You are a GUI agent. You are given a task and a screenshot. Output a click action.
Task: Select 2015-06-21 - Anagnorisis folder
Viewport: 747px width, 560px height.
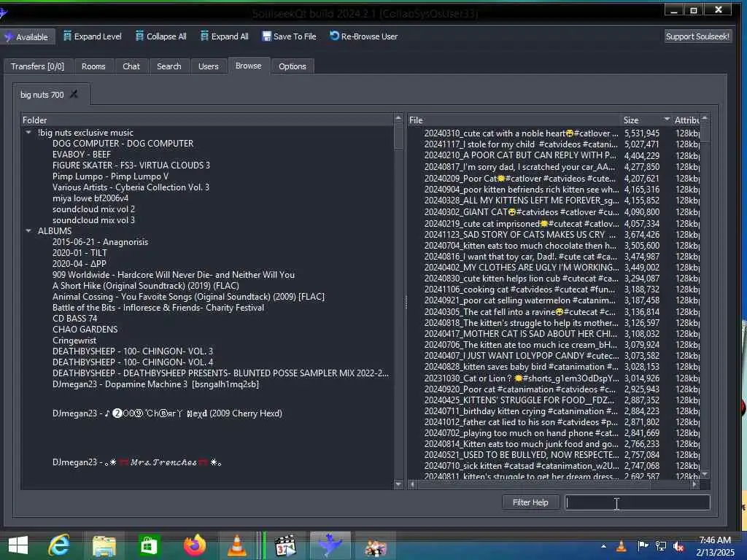pyautogui.click(x=100, y=242)
